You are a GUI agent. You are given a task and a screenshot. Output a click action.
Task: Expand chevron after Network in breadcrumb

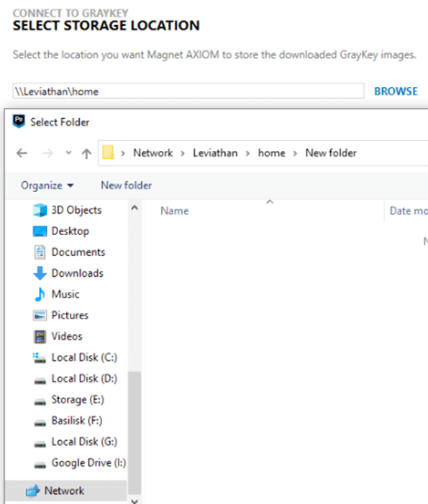(x=183, y=153)
